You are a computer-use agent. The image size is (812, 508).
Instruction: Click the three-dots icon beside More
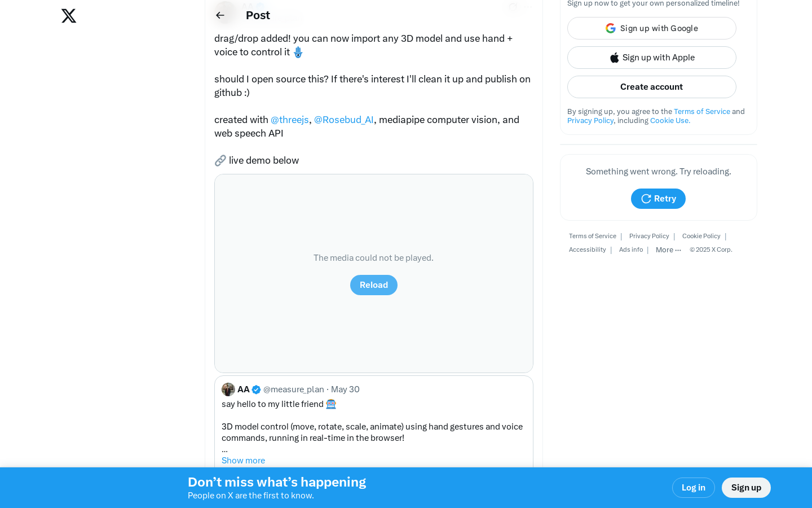tap(678, 250)
